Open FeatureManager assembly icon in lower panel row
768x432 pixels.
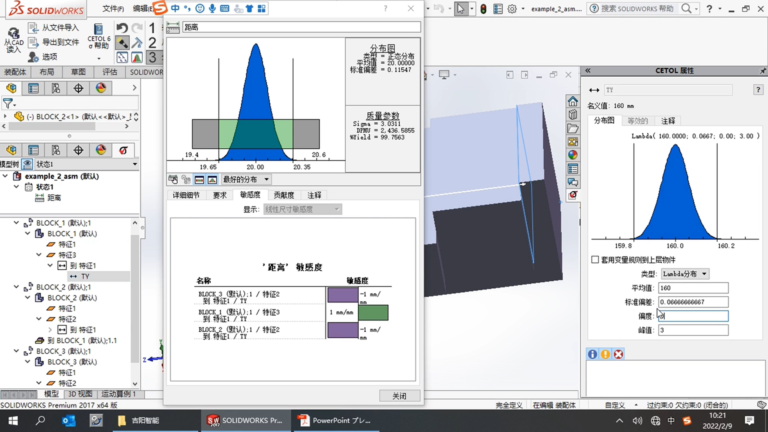pos(11,150)
